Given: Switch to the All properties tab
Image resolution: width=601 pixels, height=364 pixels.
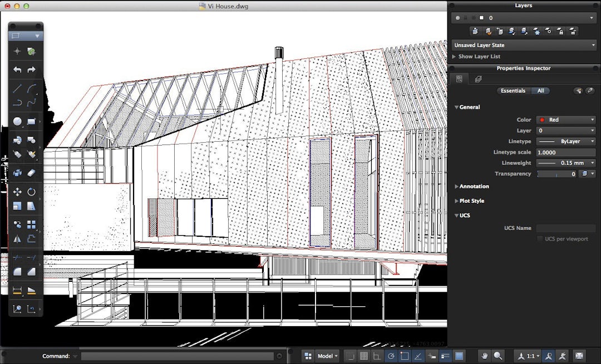Looking at the screenshot, I should [540, 91].
